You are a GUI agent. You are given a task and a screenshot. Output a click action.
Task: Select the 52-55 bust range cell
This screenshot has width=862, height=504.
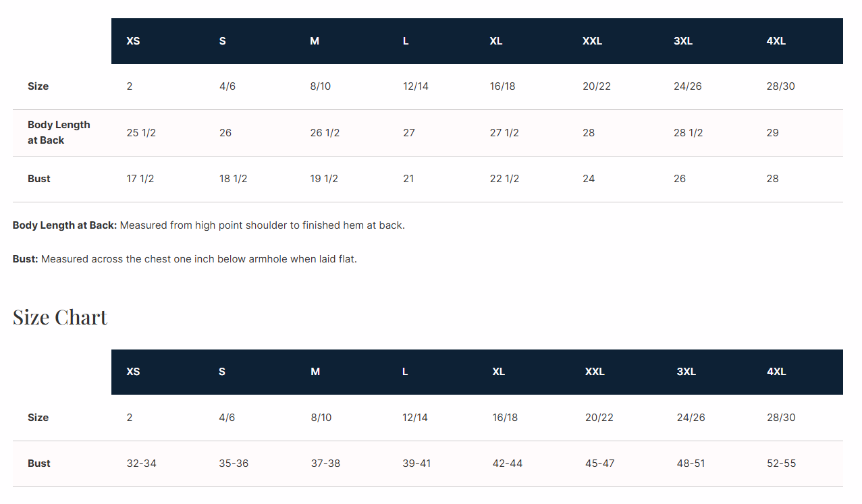click(x=781, y=464)
